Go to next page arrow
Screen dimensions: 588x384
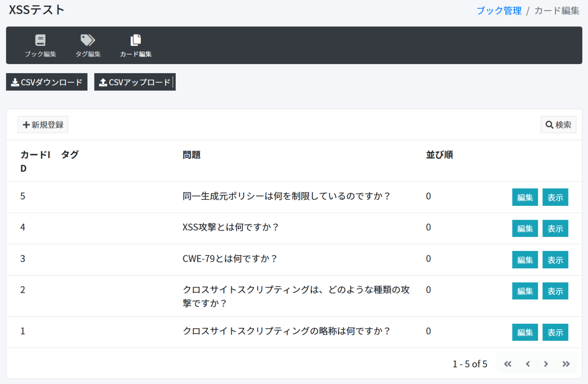pyautogui.click(x=546, y=364)
